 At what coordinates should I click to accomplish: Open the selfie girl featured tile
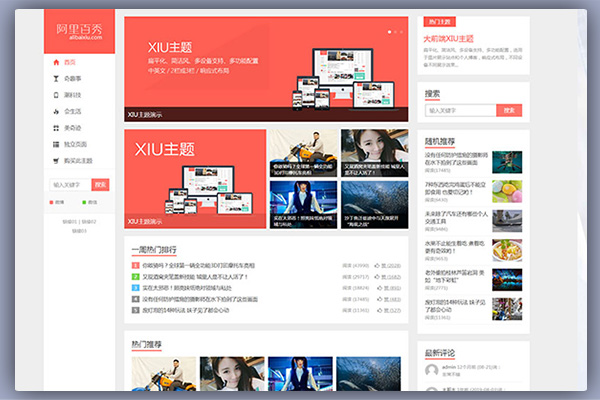pos(375,153)
